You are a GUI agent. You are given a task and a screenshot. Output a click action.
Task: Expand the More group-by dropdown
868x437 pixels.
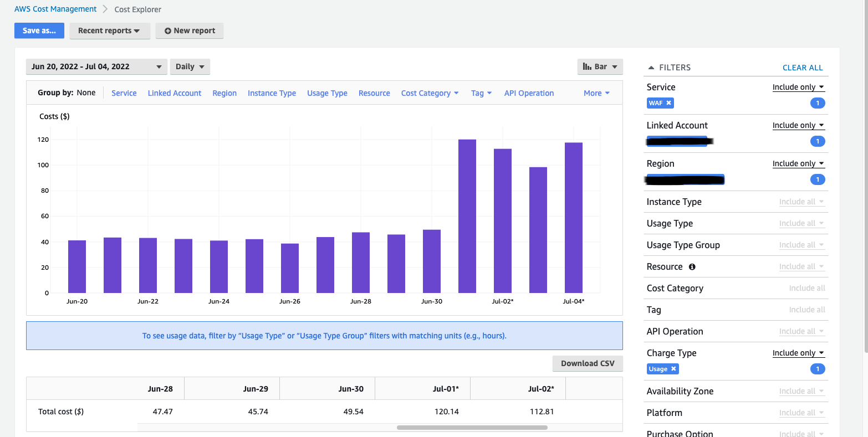pyautogui.click(x=596, y=93)
